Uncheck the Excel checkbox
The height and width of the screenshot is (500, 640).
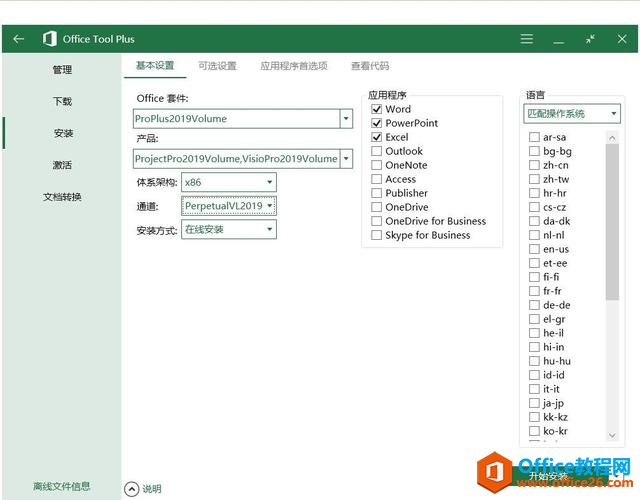tap(376, 137)
